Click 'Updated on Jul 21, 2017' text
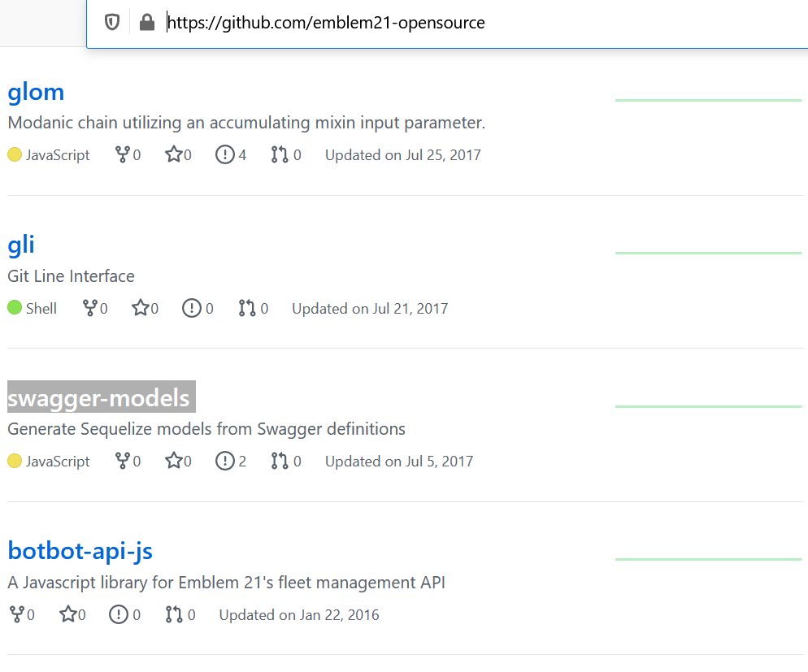Image resolution: width=808 pixels, height=672 pixels. (x=370, y=309)
